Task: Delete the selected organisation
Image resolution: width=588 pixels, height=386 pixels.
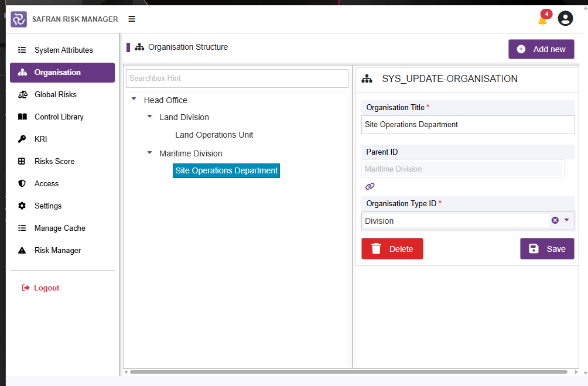Action: (392, 249)
